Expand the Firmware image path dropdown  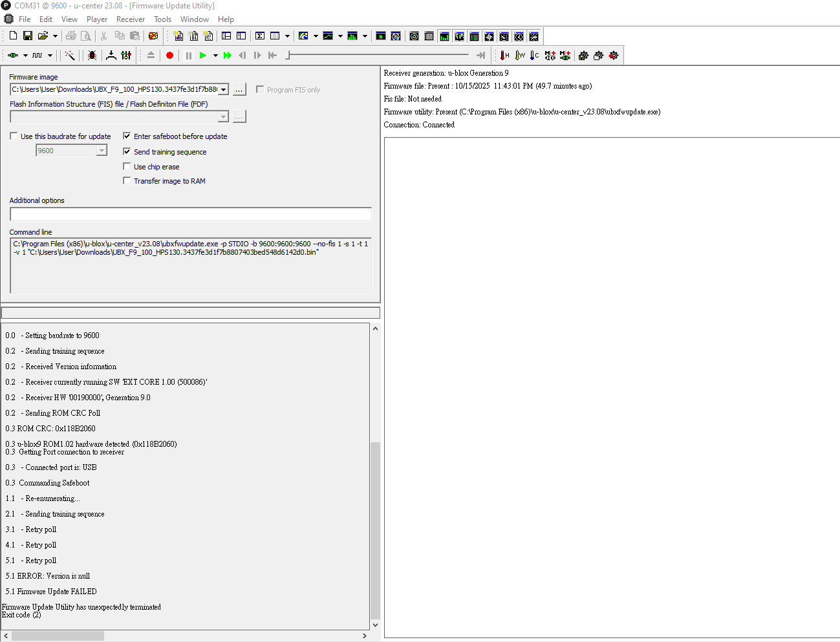pyautogui.click(x=224, y=90)
